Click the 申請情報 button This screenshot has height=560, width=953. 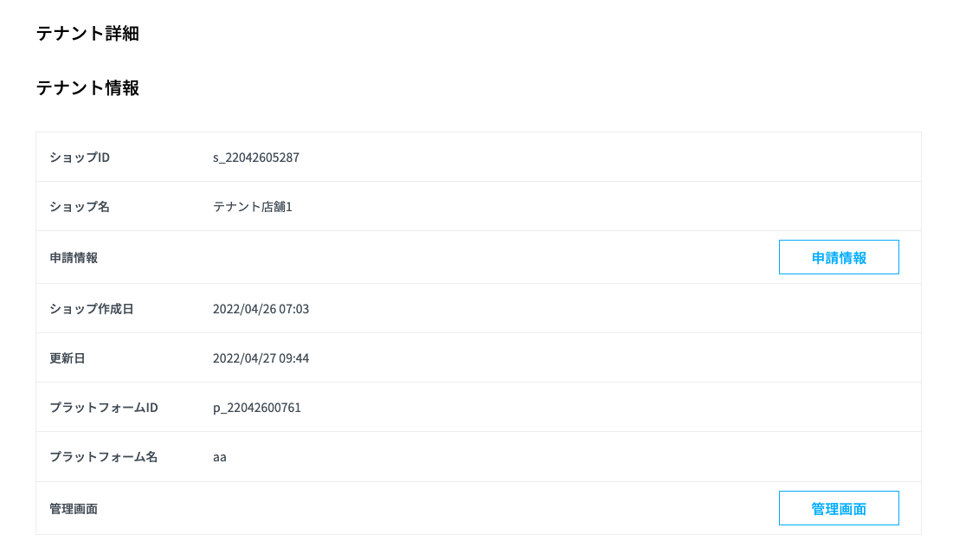tap(838, 256)
